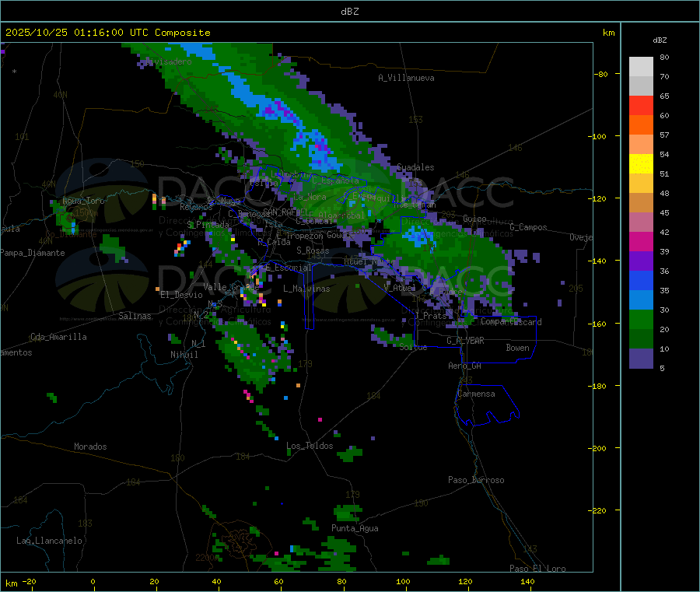Click the dusty pink 42–45 dBZ legend swatch
This screenshot has height=592, width=700.
pyautogui.click(x=641, y=222)
